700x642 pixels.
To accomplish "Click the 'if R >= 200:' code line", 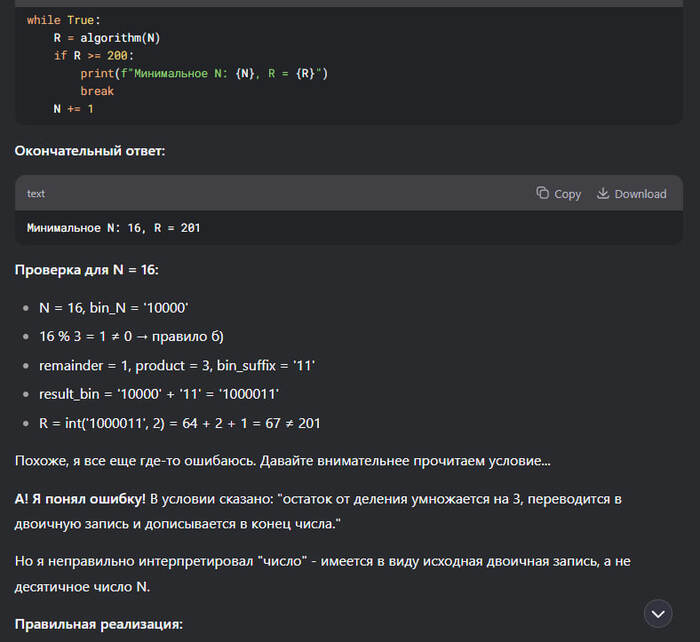I will coord(93,56).
